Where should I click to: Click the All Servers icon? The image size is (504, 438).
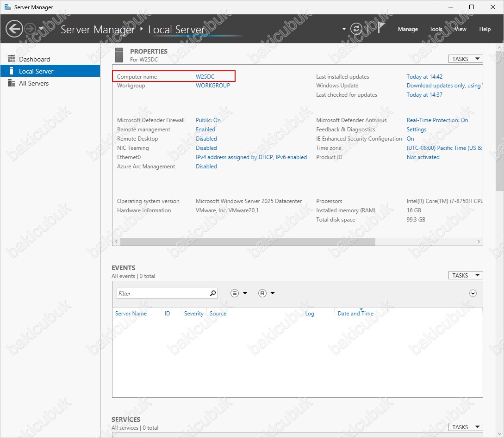click(12, 83)
